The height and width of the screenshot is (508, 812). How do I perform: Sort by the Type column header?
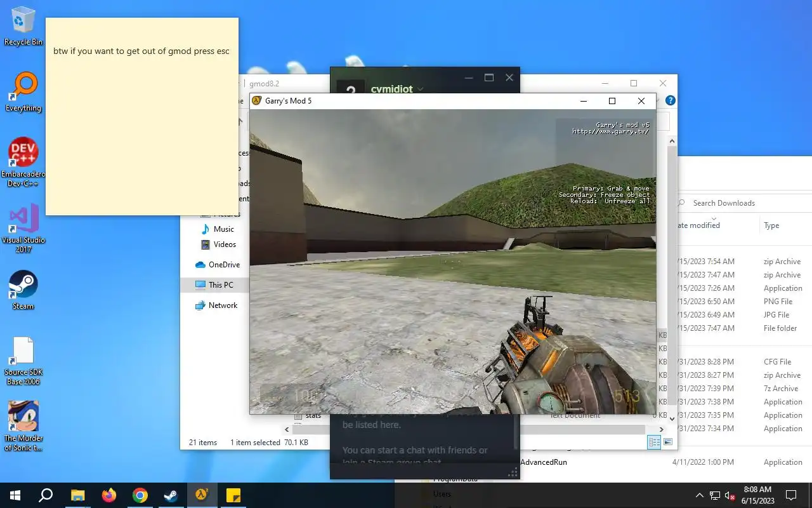point(771,225)
